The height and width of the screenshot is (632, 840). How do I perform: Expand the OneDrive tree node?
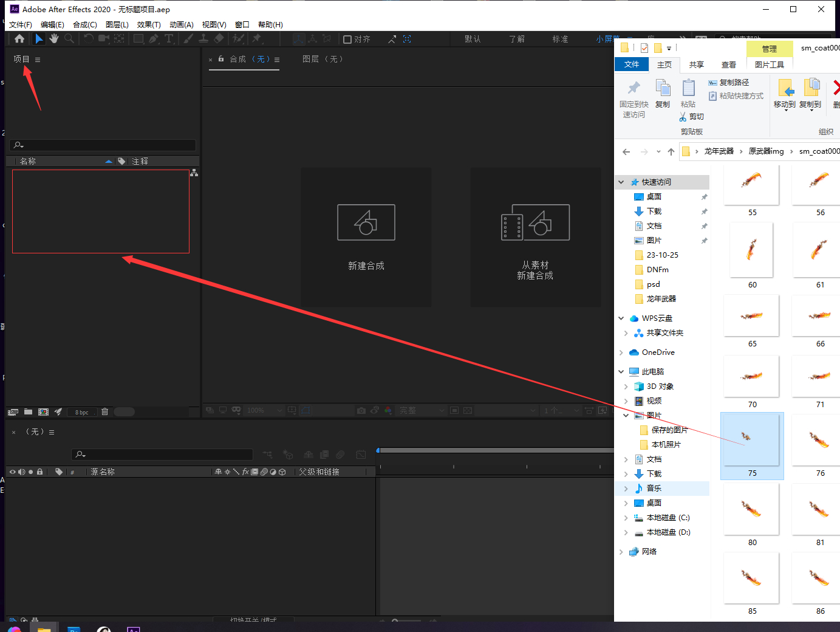click(x=621, y=352)
